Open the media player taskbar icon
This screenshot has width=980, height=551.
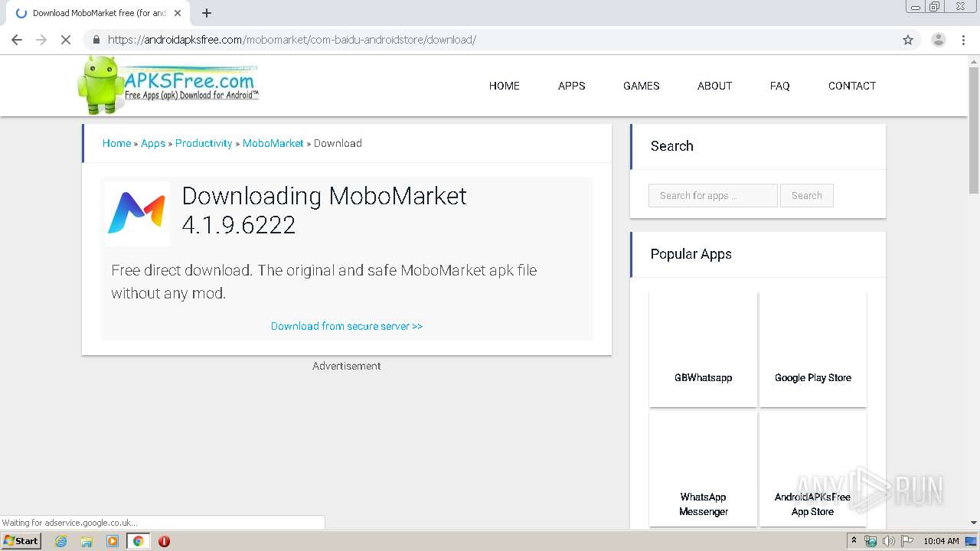[x=113, y=541]
